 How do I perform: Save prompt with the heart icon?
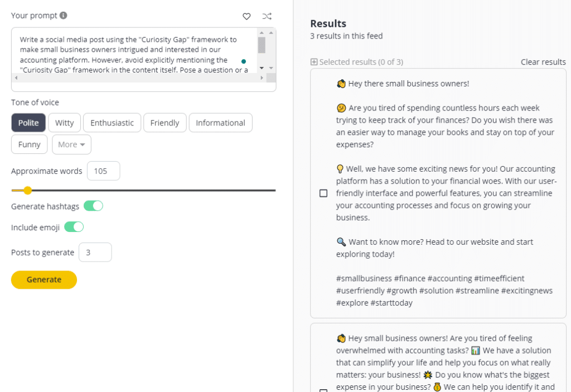[x=246, y=16]
